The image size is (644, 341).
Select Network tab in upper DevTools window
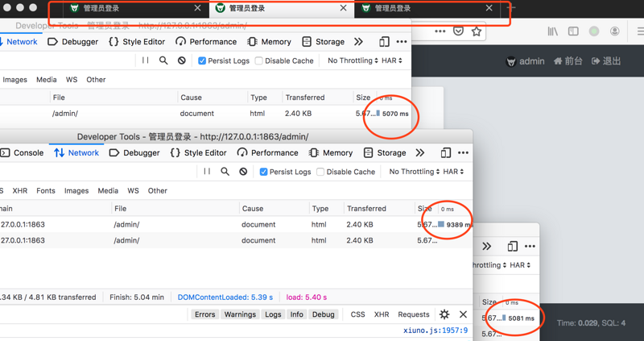point(19,42)
